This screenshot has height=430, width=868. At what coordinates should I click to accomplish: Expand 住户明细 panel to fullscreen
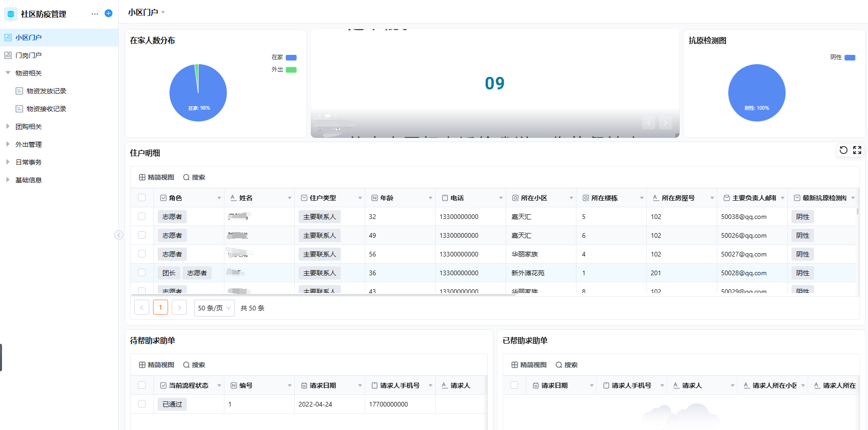(857, 150)
